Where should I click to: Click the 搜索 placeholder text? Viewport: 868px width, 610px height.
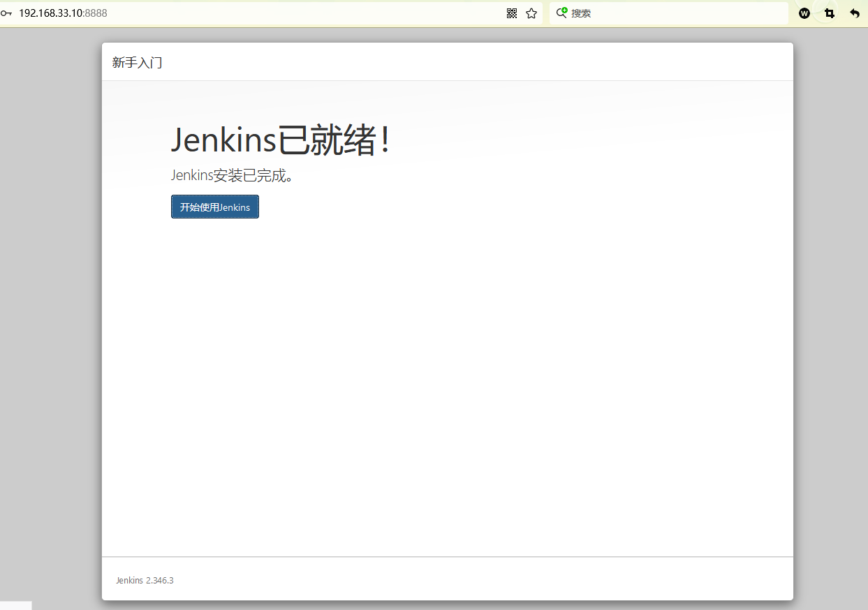pos(581,13)
